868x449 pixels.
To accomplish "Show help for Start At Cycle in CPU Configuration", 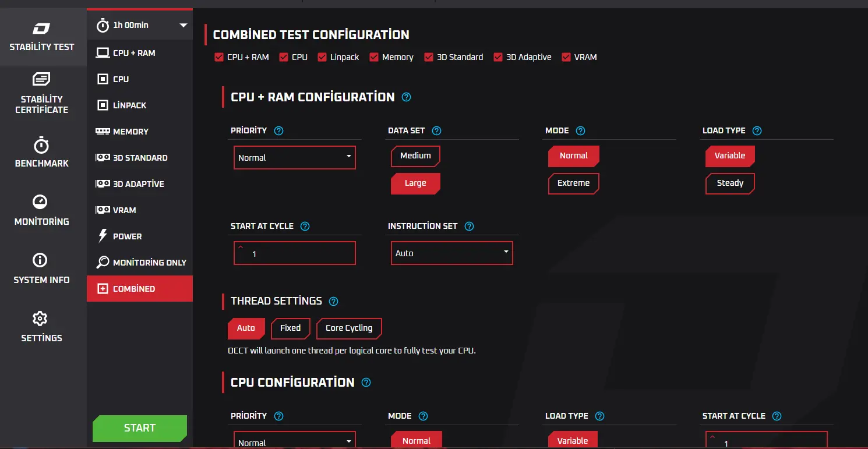I will 777,416.
